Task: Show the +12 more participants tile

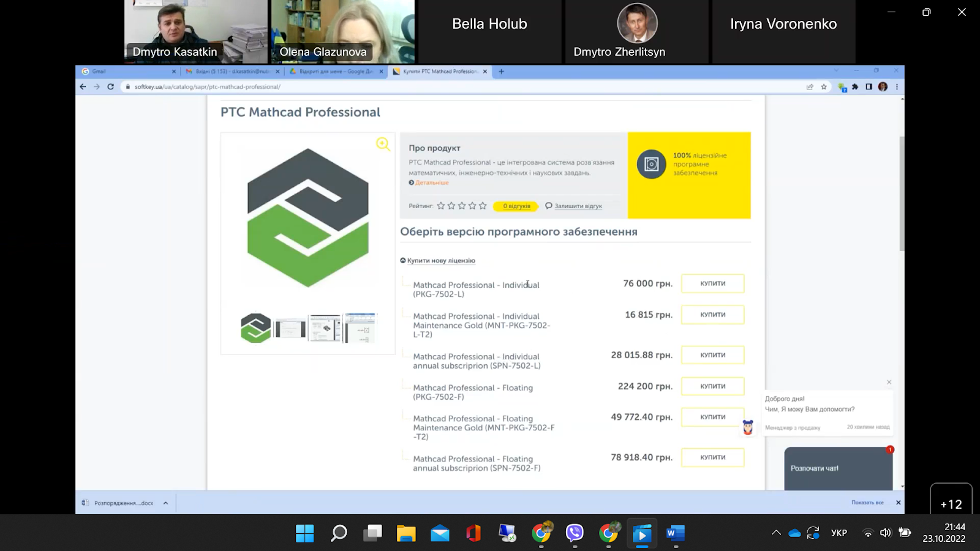Action: 951,499
